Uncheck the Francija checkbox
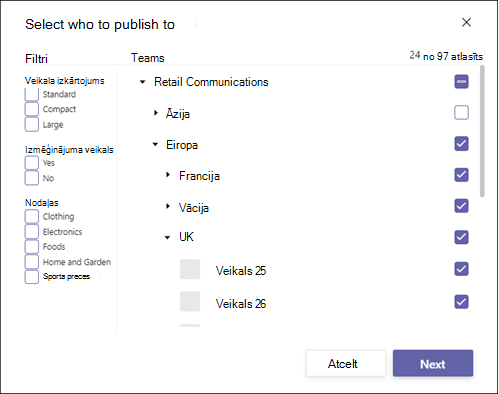 (x=461, y=175)
